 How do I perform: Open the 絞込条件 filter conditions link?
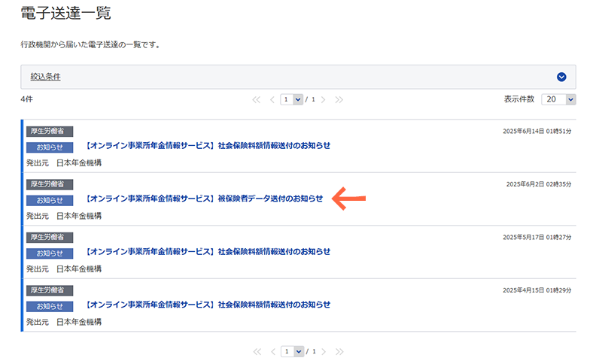(46, 77)
